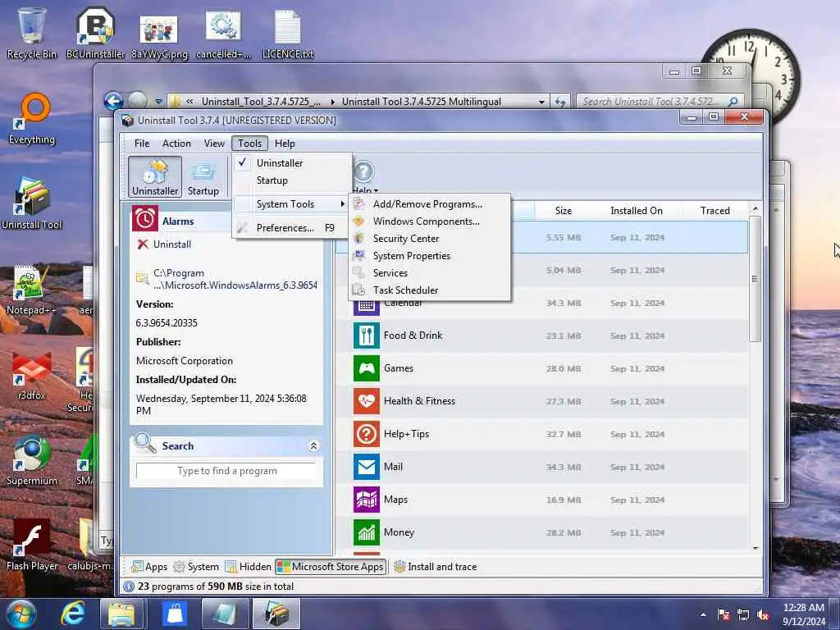Screen dimensions: 840x630
Task: Click the Install and trace button
Action: point(435,567)
